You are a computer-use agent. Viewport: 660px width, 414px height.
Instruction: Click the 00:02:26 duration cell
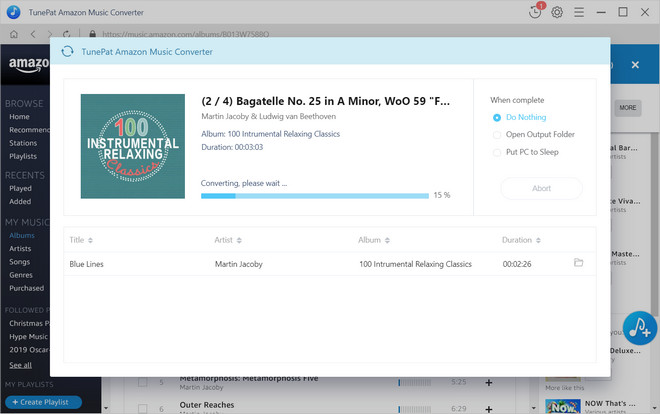(x=517, y=264)
